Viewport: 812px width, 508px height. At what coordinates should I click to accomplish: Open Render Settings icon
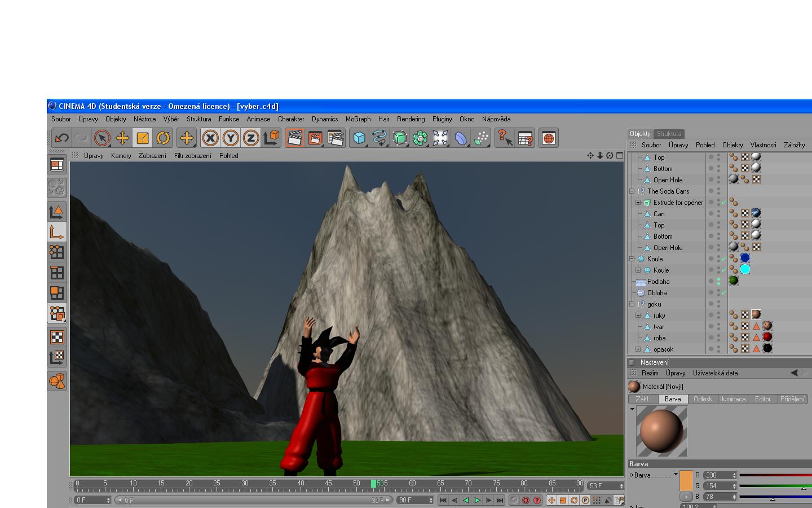point(336,138)
